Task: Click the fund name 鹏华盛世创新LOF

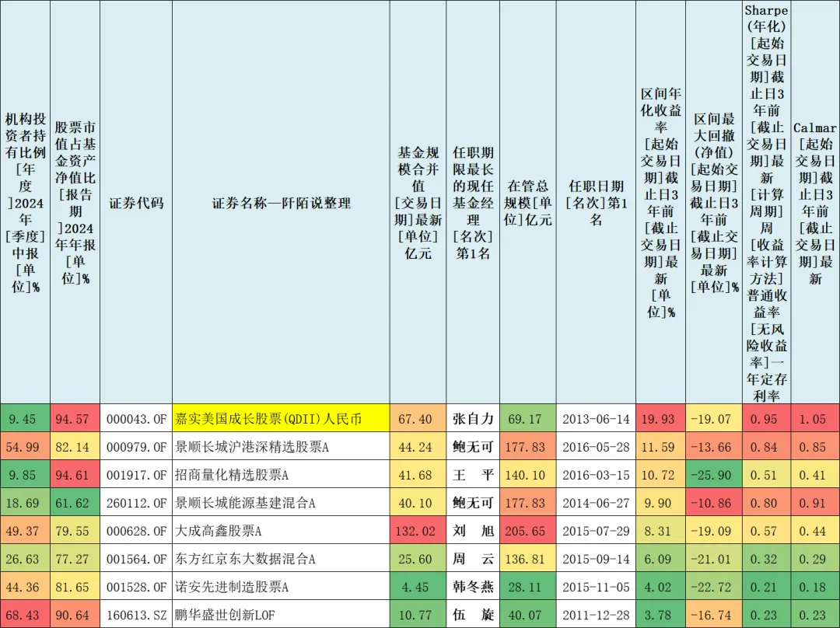Action: [225, 615]
